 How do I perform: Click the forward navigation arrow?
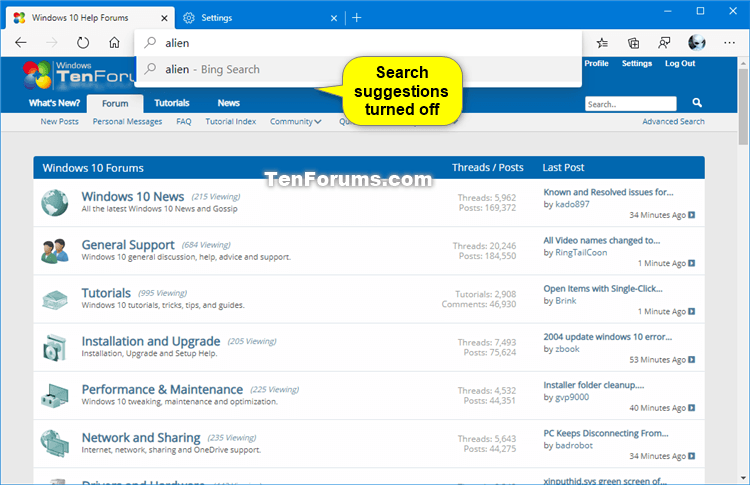point(52,43)
